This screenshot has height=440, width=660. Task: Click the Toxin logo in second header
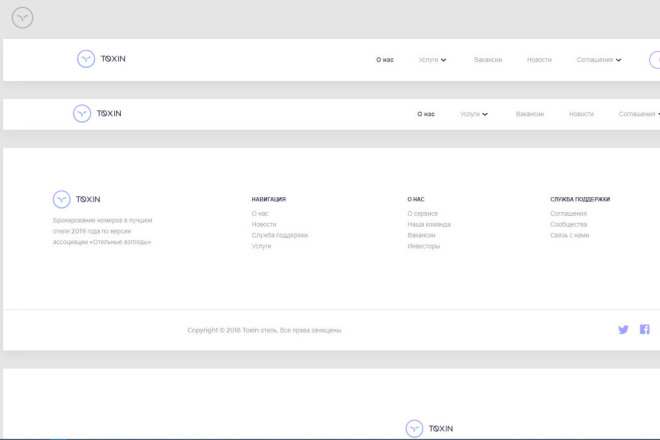pos(97,114)
